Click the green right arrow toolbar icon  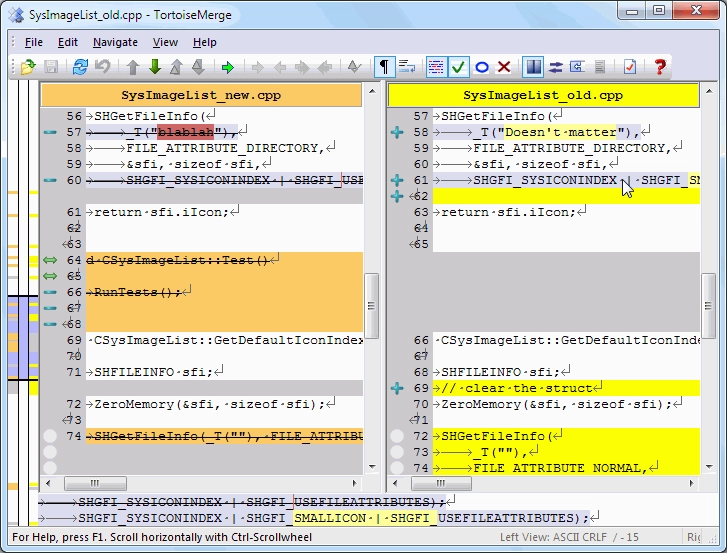coord(228,67)
